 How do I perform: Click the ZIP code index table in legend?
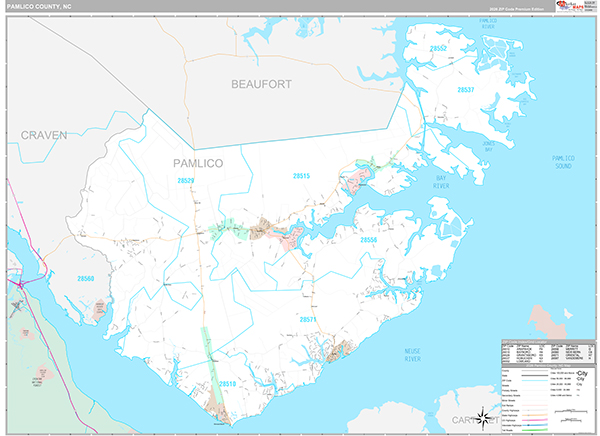coord(548,352)
